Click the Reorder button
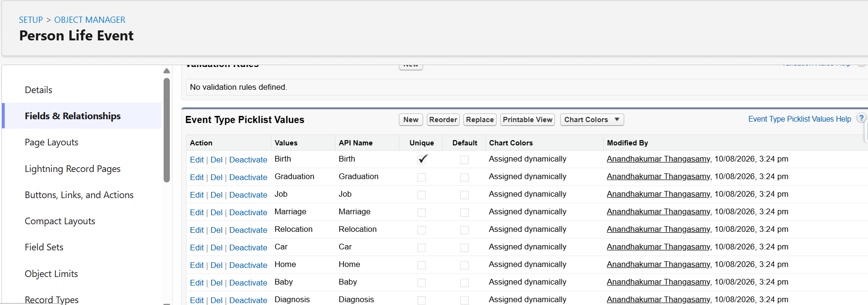The image size is (868, 305). [x=443, y=120]
